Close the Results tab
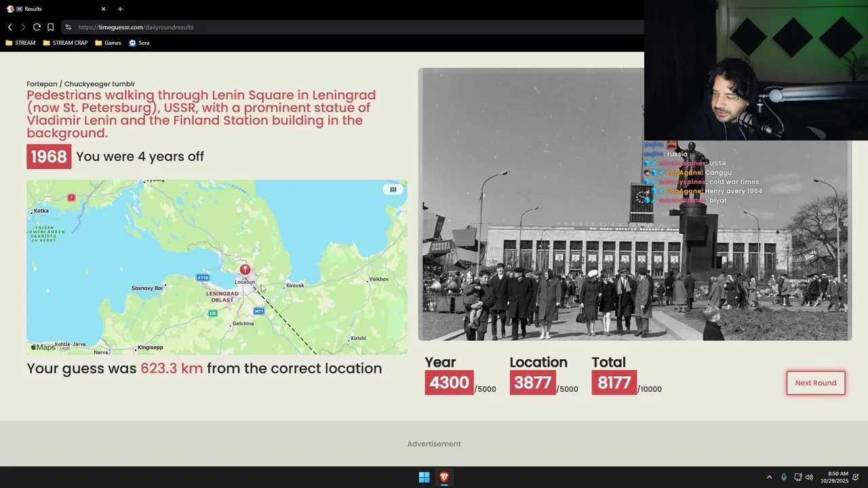This screenshot has width=868, height=488. coord(104,9)
